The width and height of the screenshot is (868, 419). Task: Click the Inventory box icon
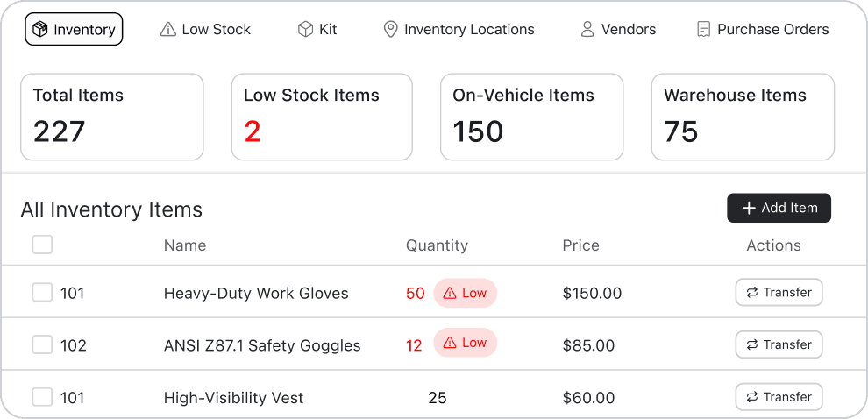[x=40, y=30]
